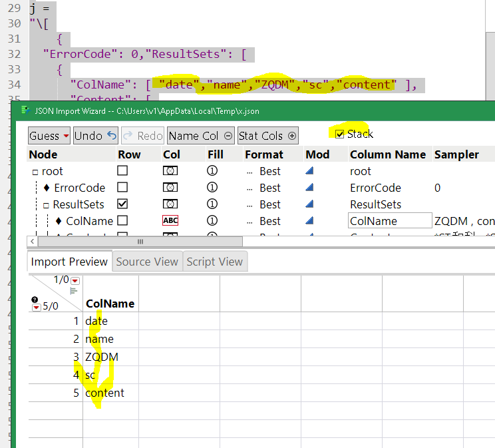Click the Col icon in the root row
The image size is (495, 448).
point(170,171)
